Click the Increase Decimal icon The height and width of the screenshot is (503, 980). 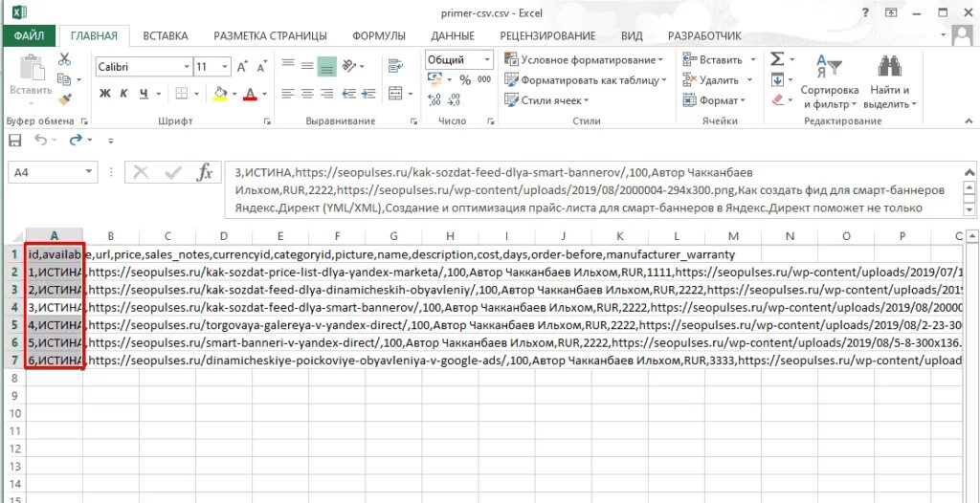click(x=434, y=100)
